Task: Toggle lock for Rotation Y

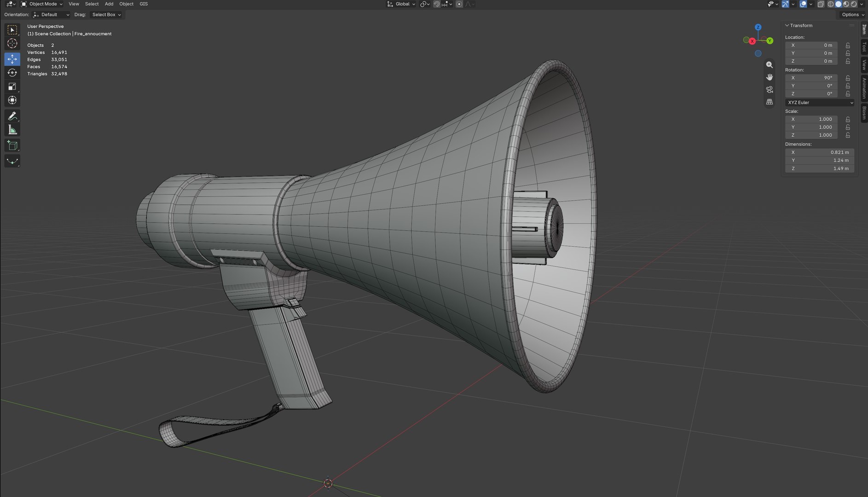Action: click(848, 86)
